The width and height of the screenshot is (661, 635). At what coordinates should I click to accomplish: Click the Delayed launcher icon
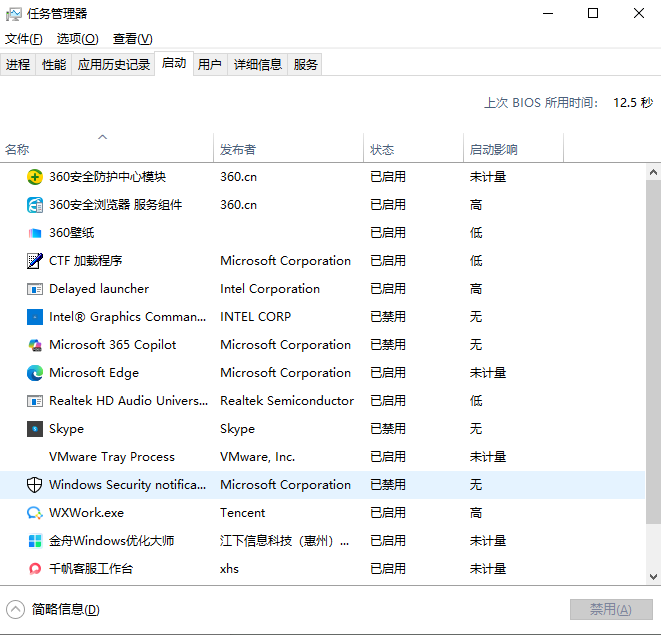coord(35,289)
